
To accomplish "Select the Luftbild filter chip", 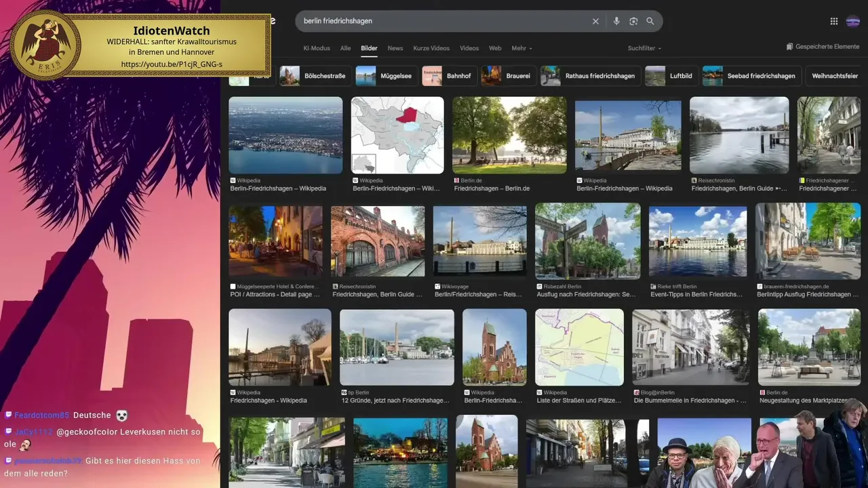I will tap(671, 76).
